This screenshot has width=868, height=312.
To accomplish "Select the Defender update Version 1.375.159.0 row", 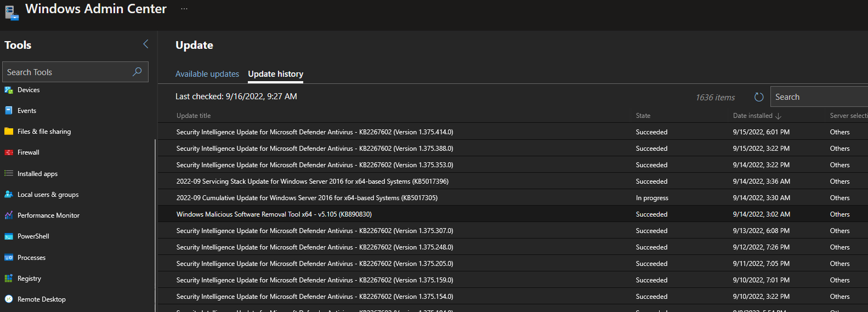I will click(513, 280).
